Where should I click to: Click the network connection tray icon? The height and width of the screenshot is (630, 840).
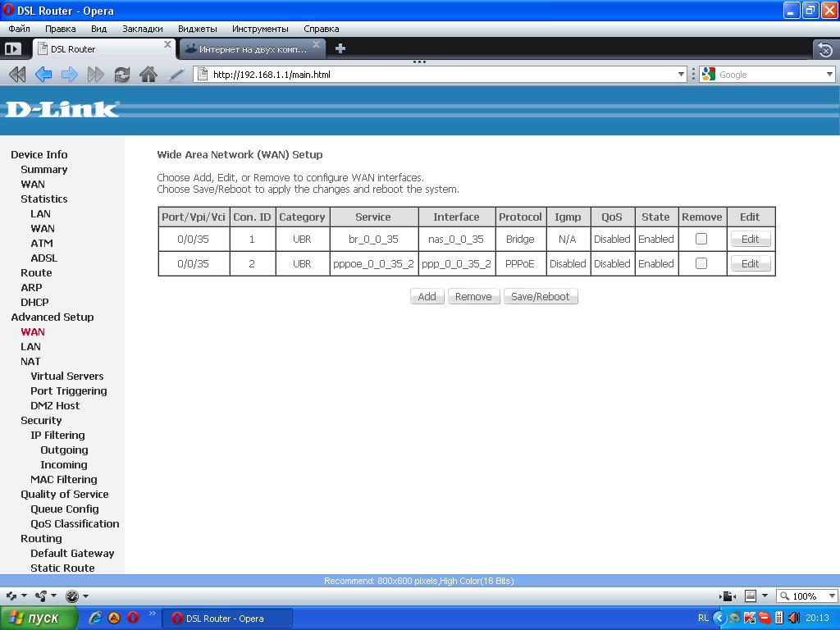click(734, 619)
